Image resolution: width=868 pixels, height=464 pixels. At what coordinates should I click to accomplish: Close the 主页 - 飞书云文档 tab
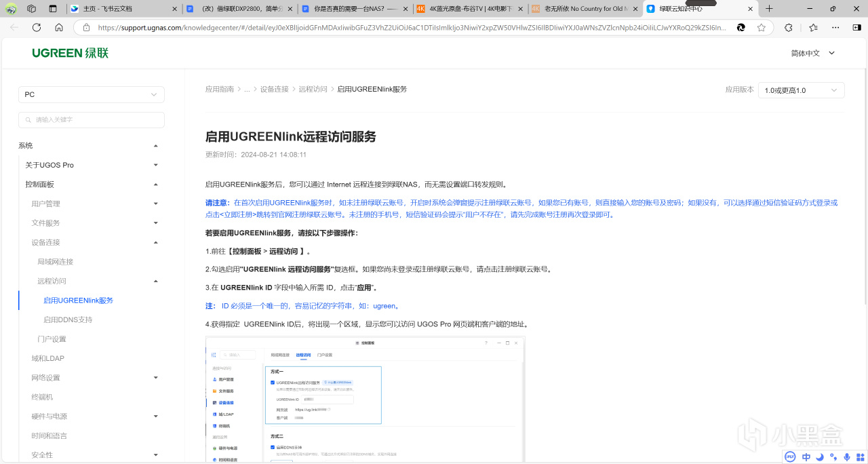(x=174, y=9)
